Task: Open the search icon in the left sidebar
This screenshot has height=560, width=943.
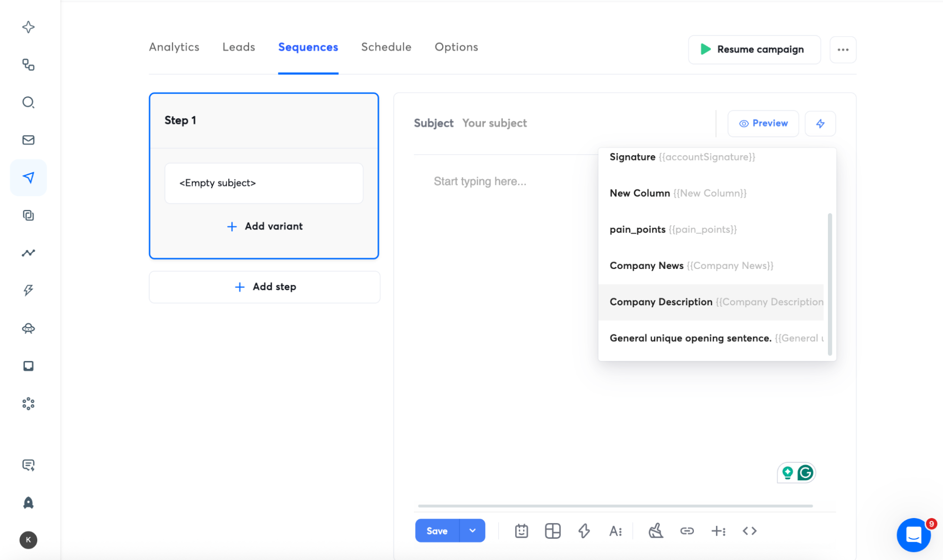Action: coord(28,102)
